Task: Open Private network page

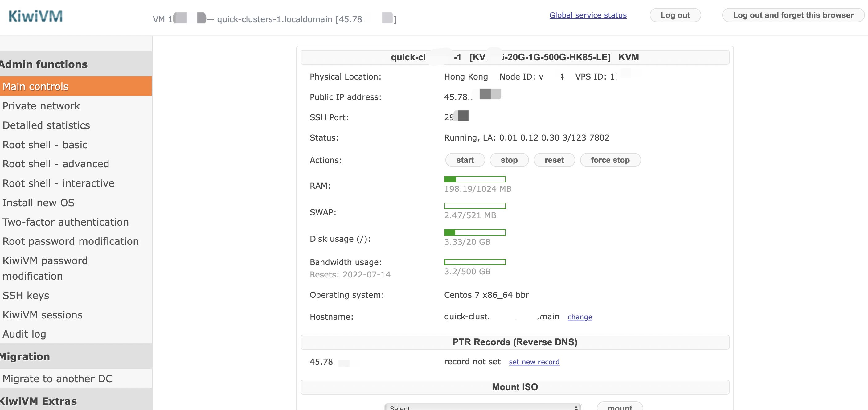Action: (x=76, y=106)
